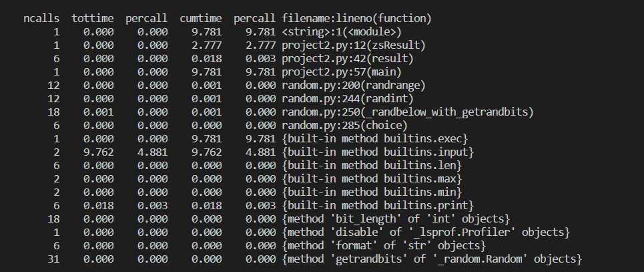Click project2.py:12(zsResult) line
The width and height of the screenshot is (644, 272).
(x=353, y=45)
